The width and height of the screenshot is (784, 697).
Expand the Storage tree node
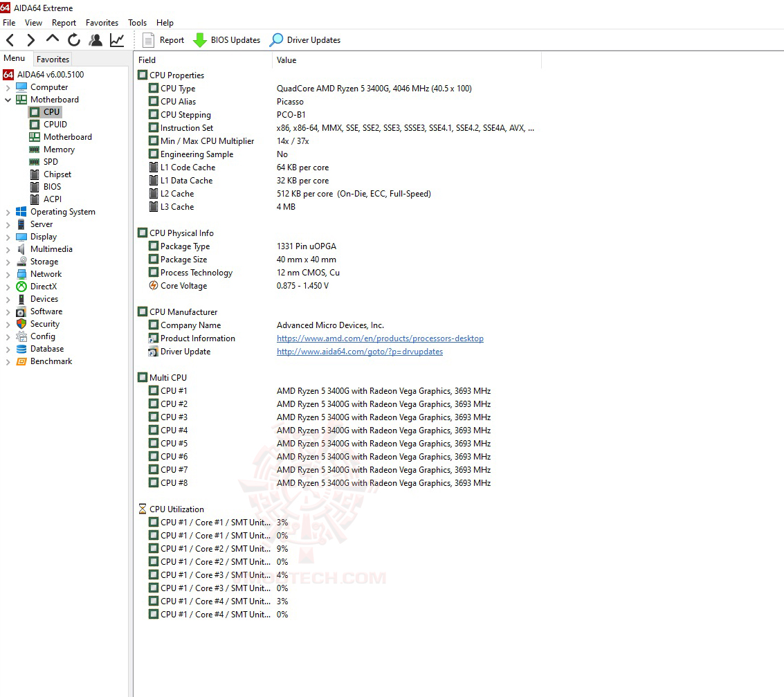(x=8, y=262)
